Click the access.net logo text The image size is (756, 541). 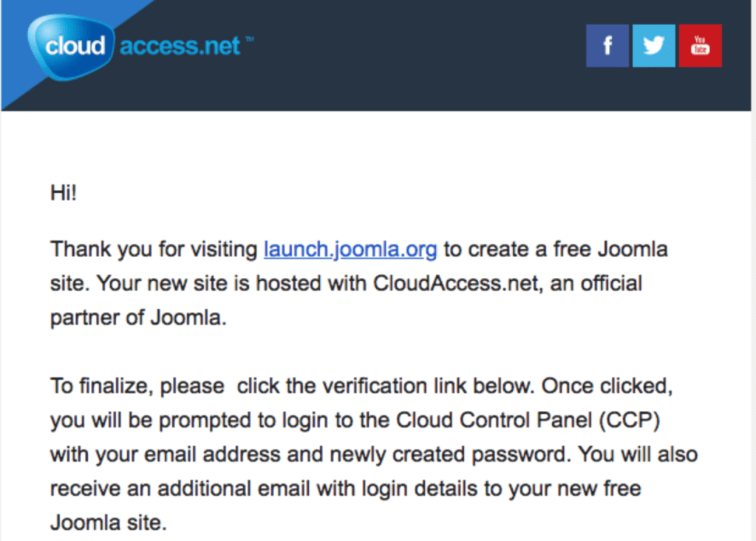coord(180,47)
